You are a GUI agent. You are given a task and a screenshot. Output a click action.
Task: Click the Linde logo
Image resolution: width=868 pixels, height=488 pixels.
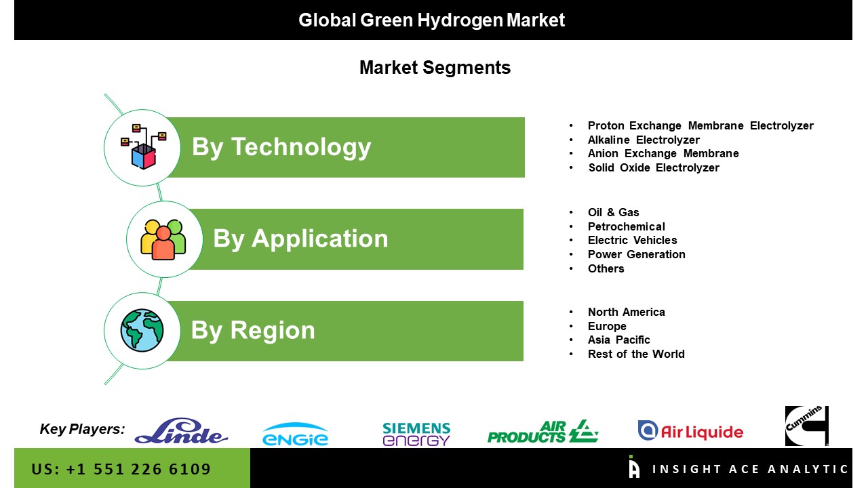(181, 431)
